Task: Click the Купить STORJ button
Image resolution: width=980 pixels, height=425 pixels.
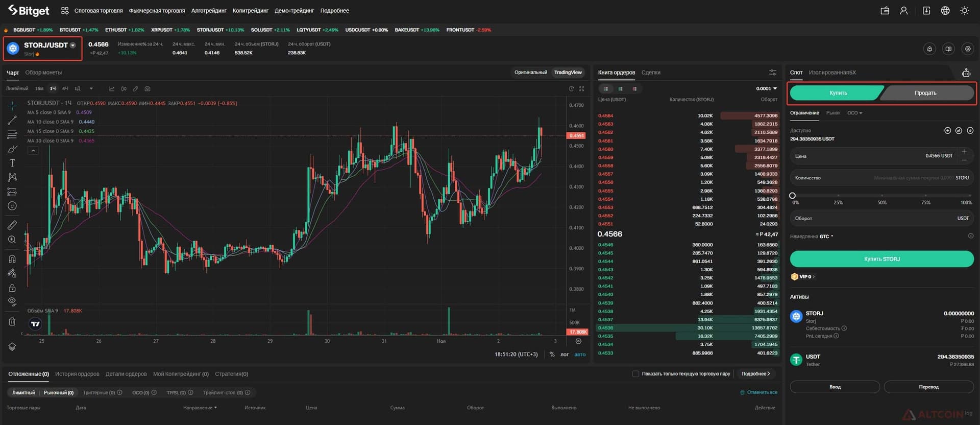Action: [x=881, y=259]
